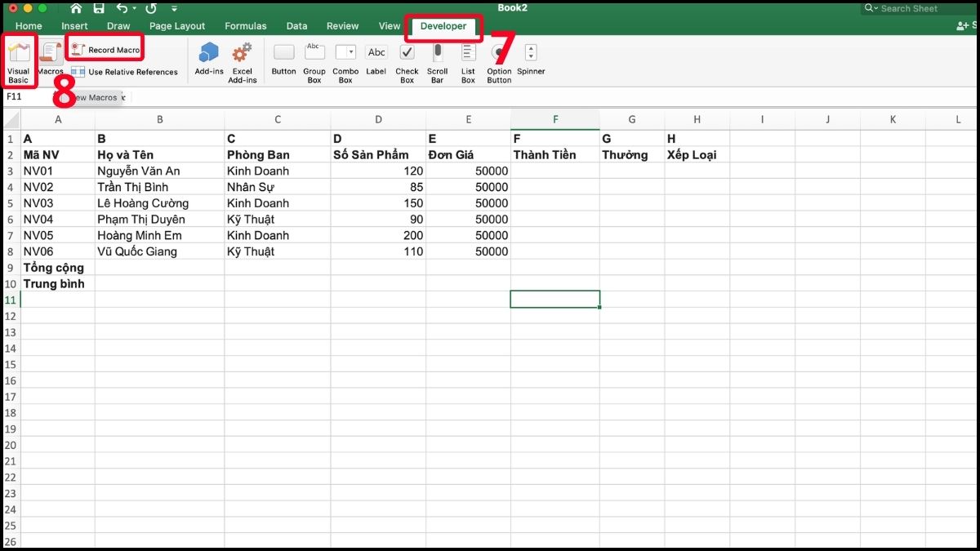Screen dimensions: 980x551
Task: Insert a Spinner control
Action: click(531, 60)
